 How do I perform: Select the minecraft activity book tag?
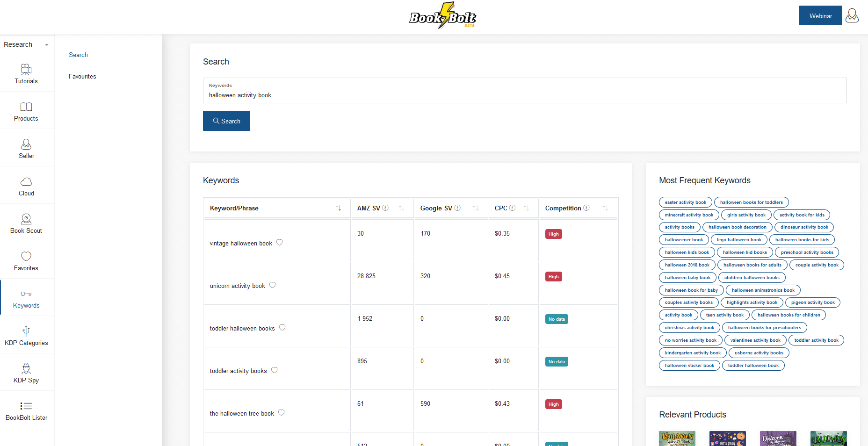(689, 215)
